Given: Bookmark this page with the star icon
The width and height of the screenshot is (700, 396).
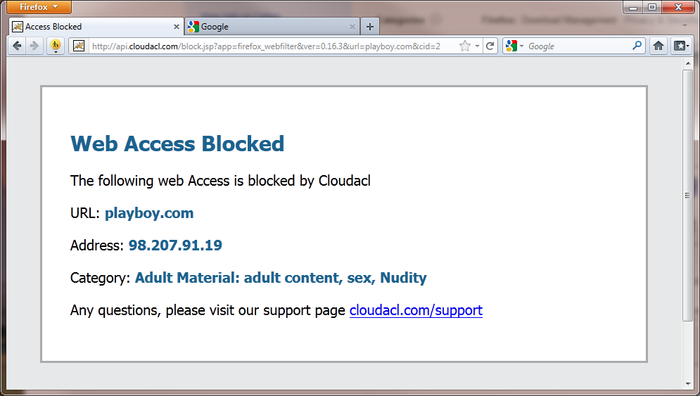Looking at the screenshot, I should [x=465, y=46].
